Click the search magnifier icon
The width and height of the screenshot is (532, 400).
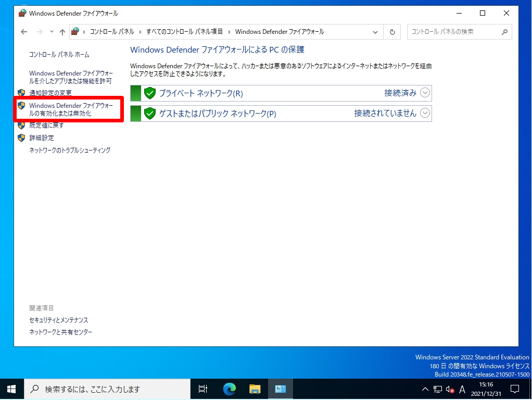pos(504,32)
